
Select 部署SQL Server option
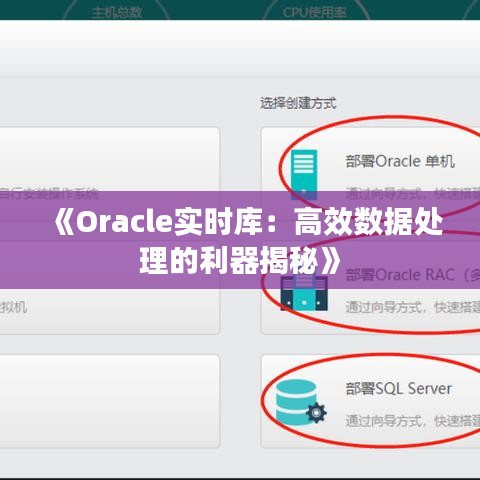pyautogui.click(x=399, y=389)
